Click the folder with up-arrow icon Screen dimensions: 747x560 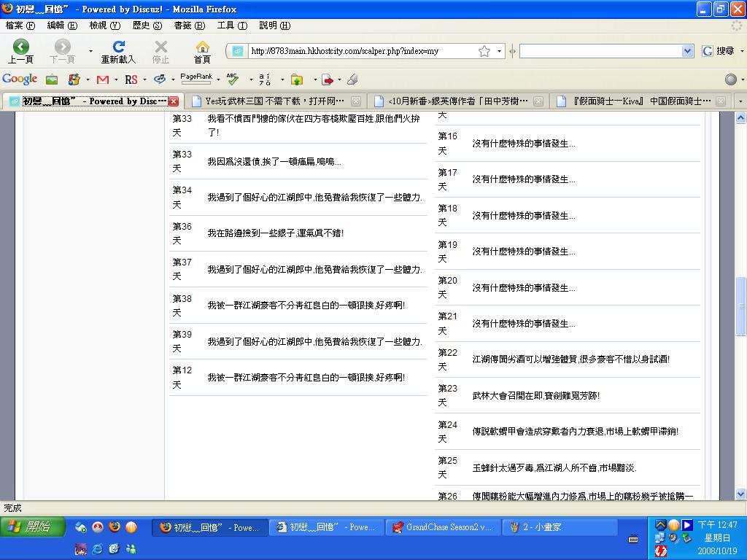[297, 79]
